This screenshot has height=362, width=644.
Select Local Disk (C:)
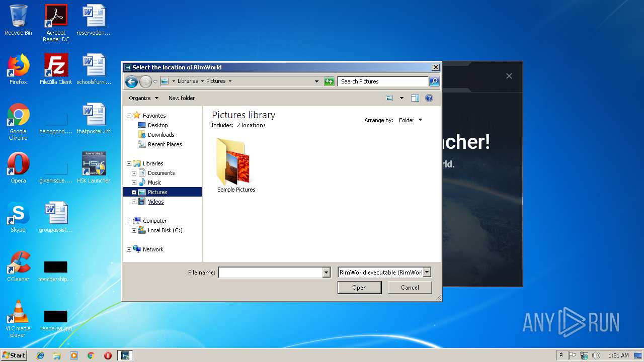(x=160, y=230)
